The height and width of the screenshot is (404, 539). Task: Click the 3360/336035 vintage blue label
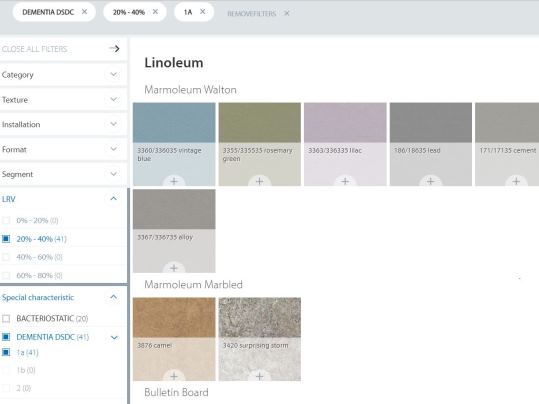pyautogui.click(x=169, y=154)
